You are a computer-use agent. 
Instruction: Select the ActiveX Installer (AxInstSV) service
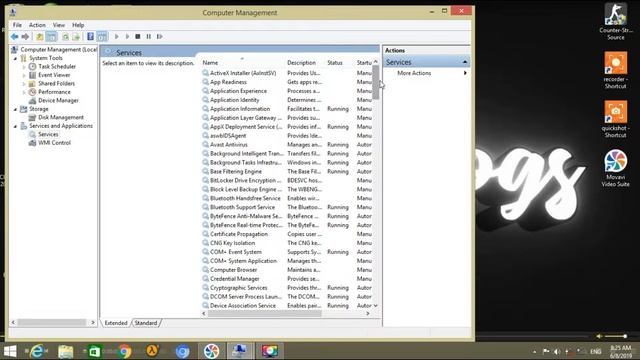[243, 73]
